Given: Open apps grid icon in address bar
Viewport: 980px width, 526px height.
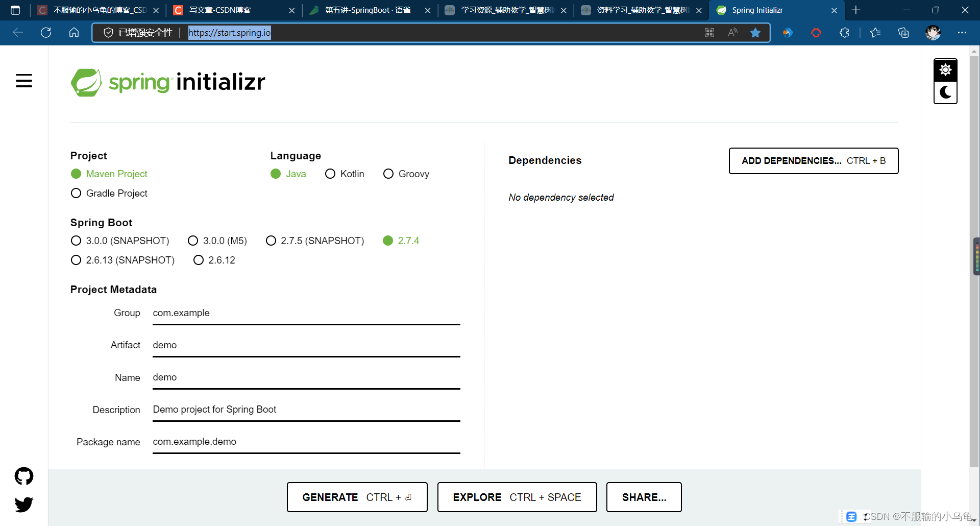Looking at the screenshot, I should coord(709,33).
